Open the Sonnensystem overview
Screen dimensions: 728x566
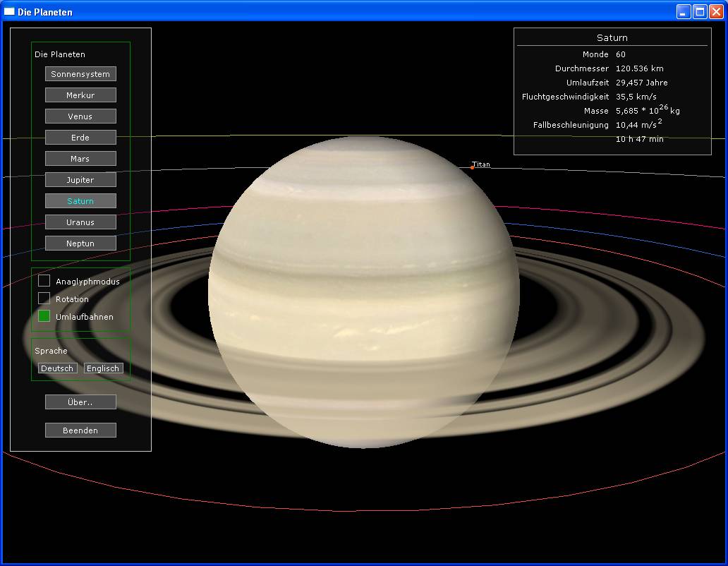point(80,74)
